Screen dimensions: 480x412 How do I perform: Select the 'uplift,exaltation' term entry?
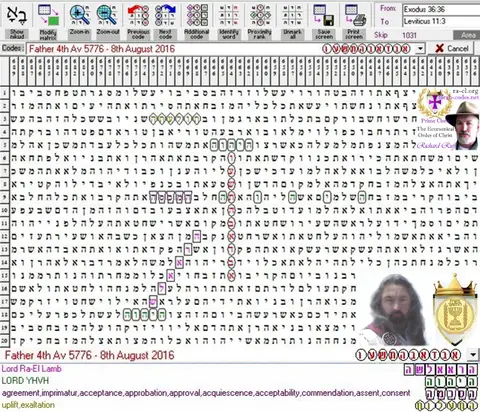tap(28, 405)
